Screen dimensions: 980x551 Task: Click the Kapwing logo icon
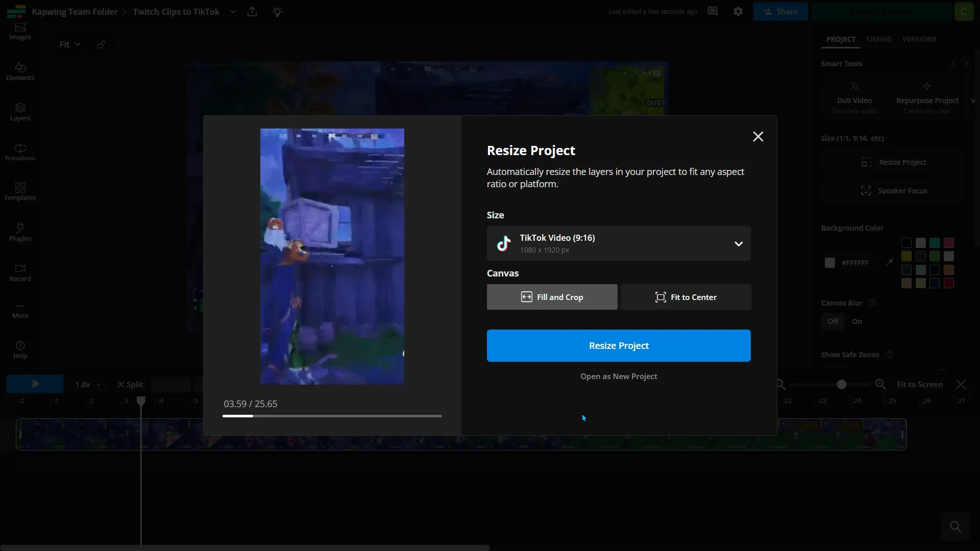16,11
